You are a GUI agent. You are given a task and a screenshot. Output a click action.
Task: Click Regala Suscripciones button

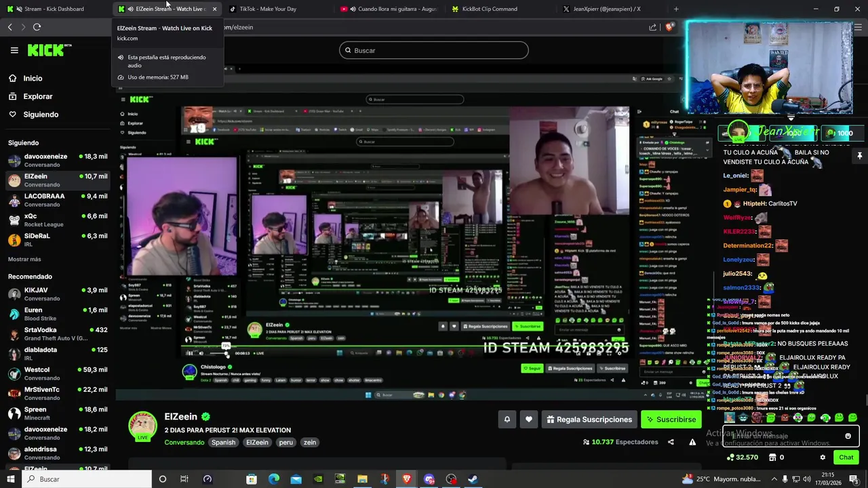coord(589,420)
